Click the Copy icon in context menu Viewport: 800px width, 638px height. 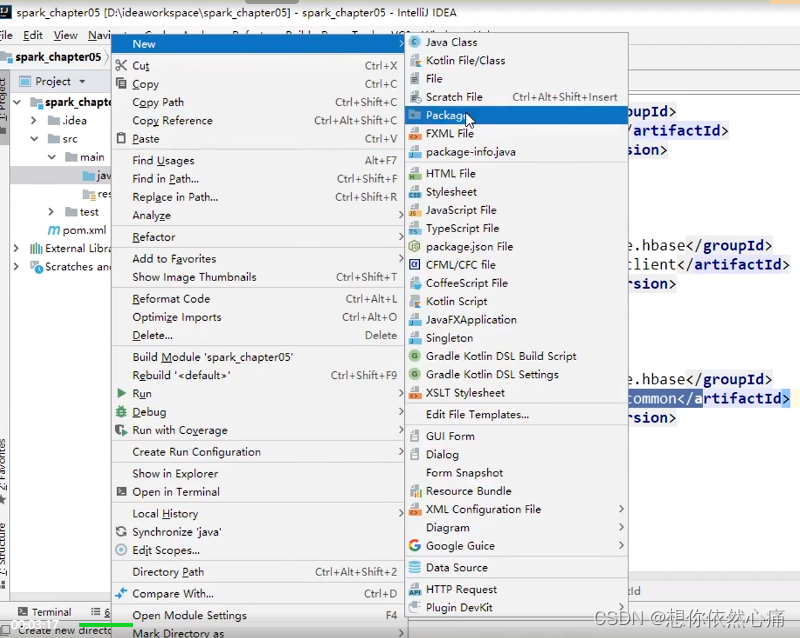121,83
